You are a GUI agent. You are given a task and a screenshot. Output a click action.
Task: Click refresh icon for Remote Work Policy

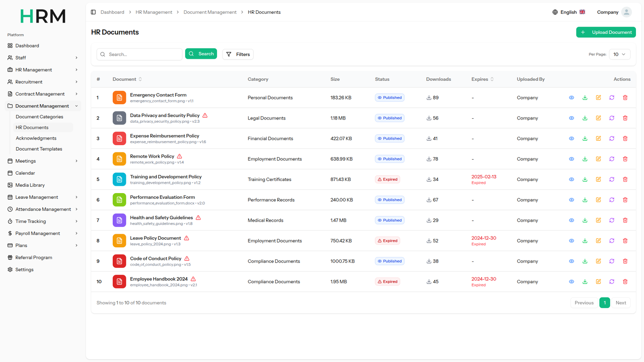(611, 159)
